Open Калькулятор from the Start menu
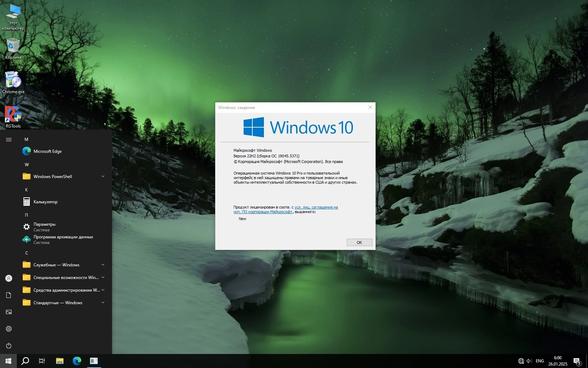 pos(63,202)
